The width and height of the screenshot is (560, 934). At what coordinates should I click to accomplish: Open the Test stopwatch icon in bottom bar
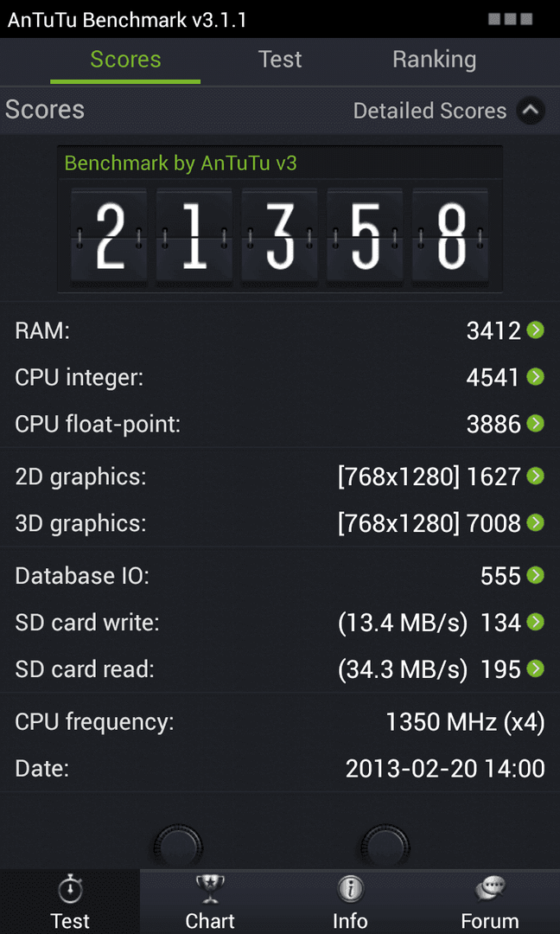(x=70, y=891)
